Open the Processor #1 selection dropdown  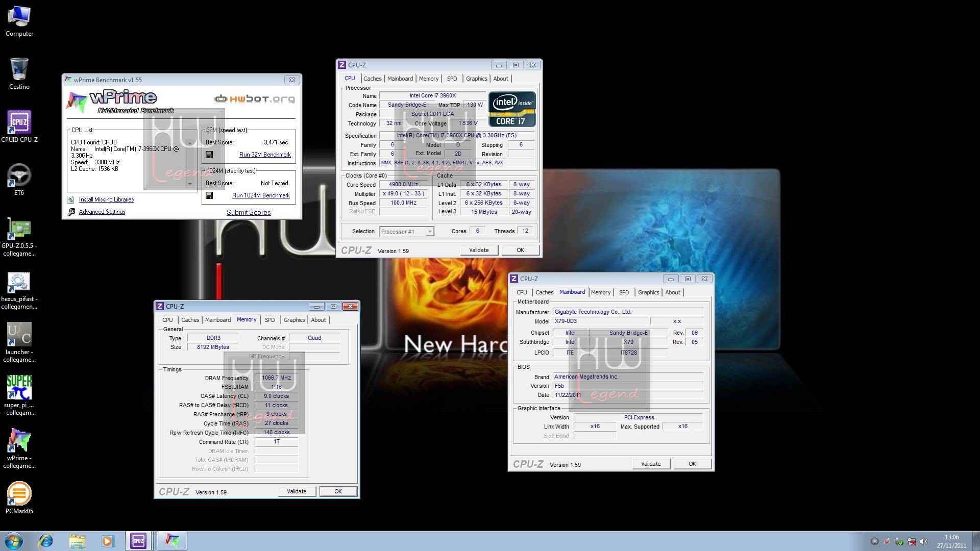(x=407, y=232)
